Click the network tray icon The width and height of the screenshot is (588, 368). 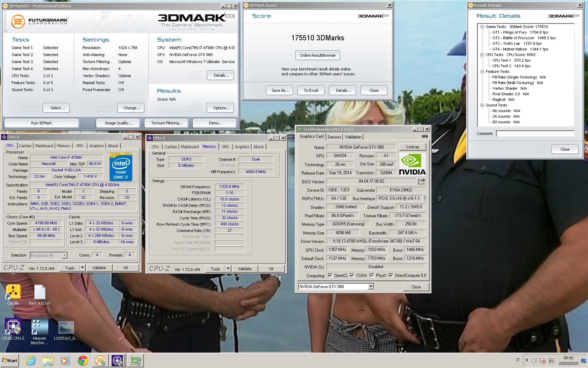(551, 360)
